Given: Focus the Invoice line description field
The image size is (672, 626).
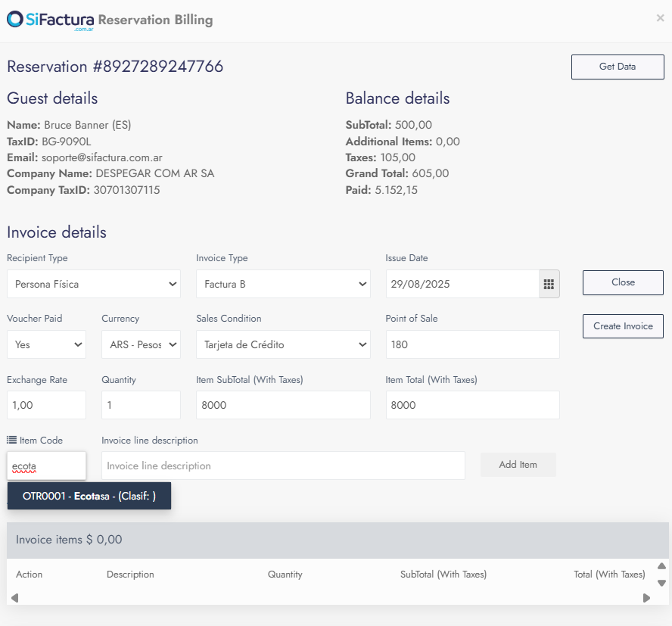Looking at the screenshot, I should tap(283, 466).
